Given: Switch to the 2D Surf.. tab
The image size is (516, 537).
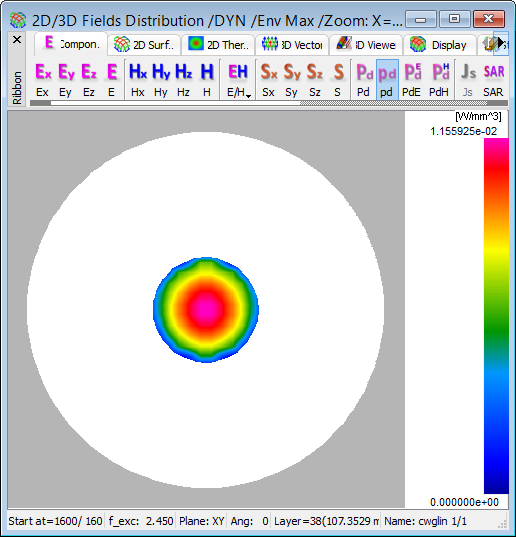Looking at the screenshot, I should [x=144, y=45].
